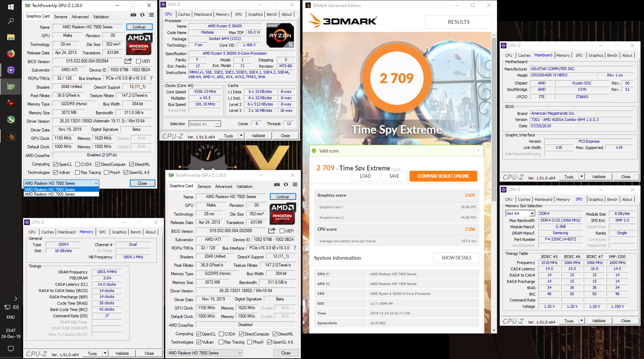644x359 pixels.
Task: Click the 3DMark logo
Action: pos(342,21)
